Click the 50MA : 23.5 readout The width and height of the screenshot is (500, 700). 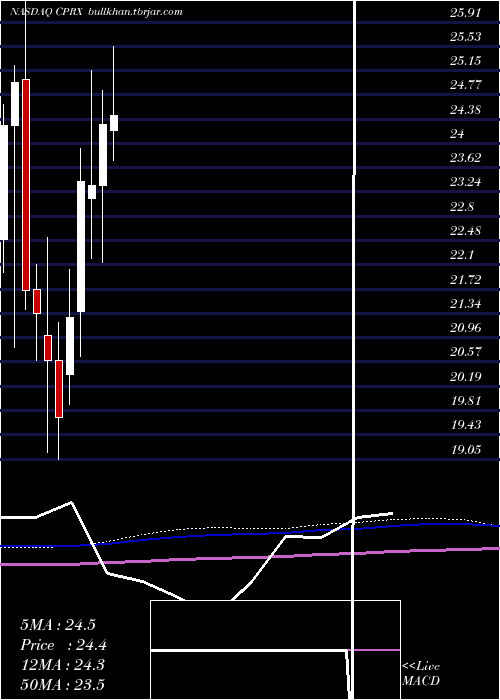click(62, 684)
